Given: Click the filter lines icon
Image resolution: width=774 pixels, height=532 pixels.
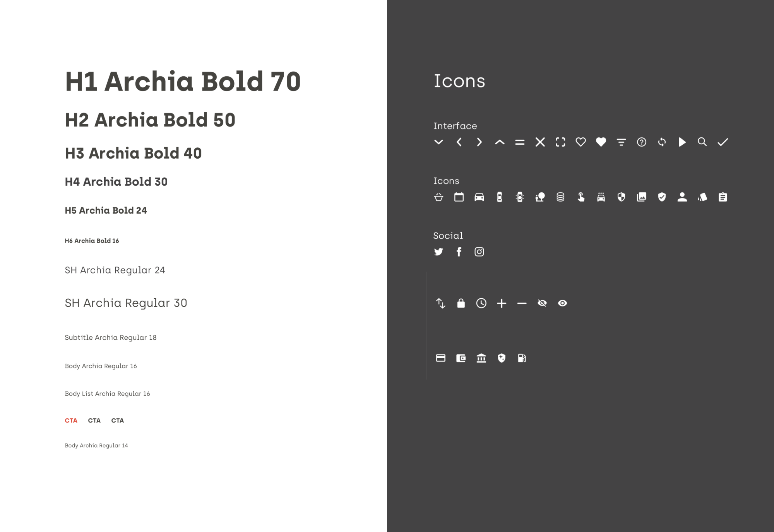Looking at the screenshot, I should (x=621, y=142).
